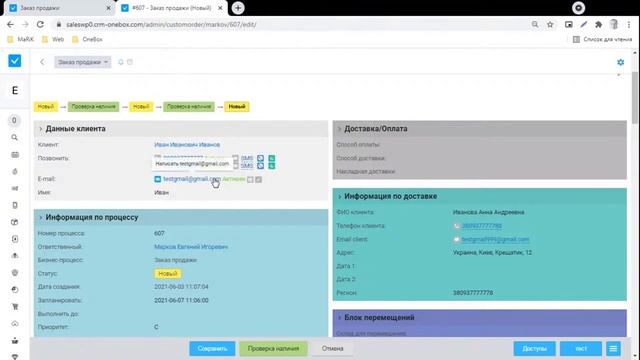Collapse the Блок перемещений section
This screenshot has width=640, height=360.
tap(339, 318)
